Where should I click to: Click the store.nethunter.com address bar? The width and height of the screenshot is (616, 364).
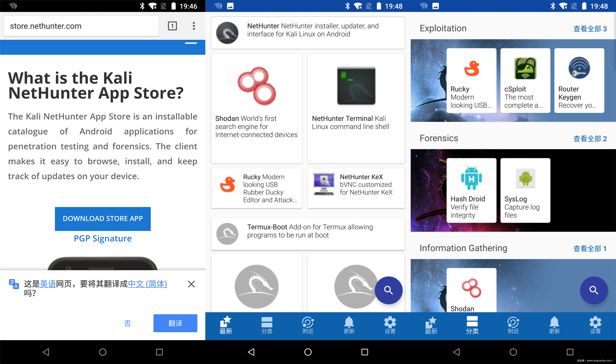[x=81, y=26]
